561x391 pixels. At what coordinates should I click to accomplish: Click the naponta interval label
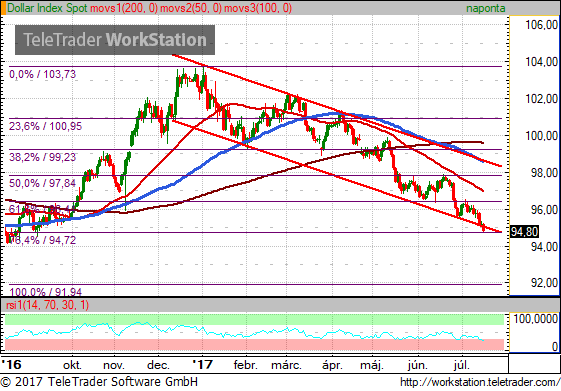(x=486, y=8)
